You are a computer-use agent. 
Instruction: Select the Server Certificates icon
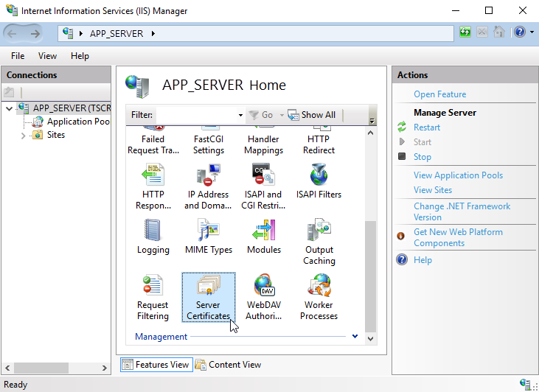coord(209,298)
